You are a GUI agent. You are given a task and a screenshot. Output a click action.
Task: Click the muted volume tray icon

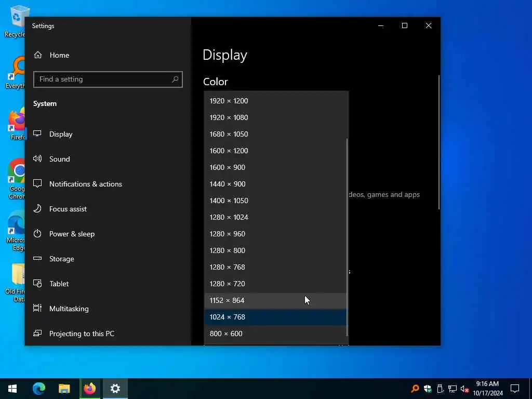coord(464,389)
